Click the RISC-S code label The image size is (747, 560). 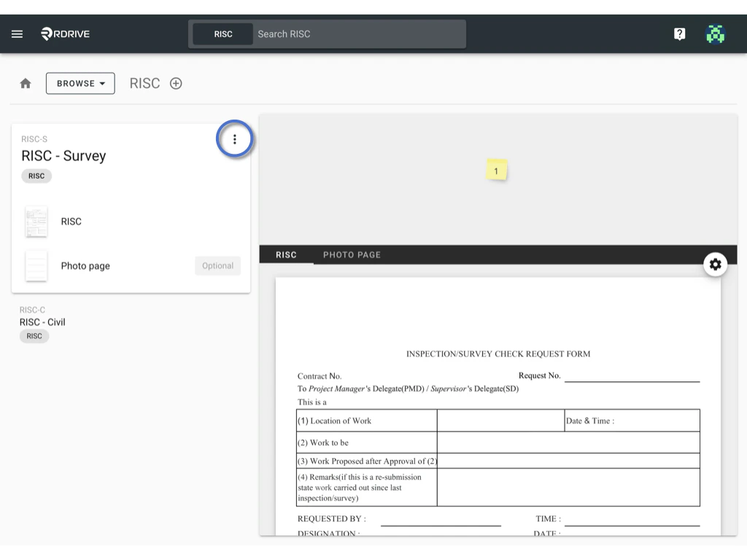[34, 139]
